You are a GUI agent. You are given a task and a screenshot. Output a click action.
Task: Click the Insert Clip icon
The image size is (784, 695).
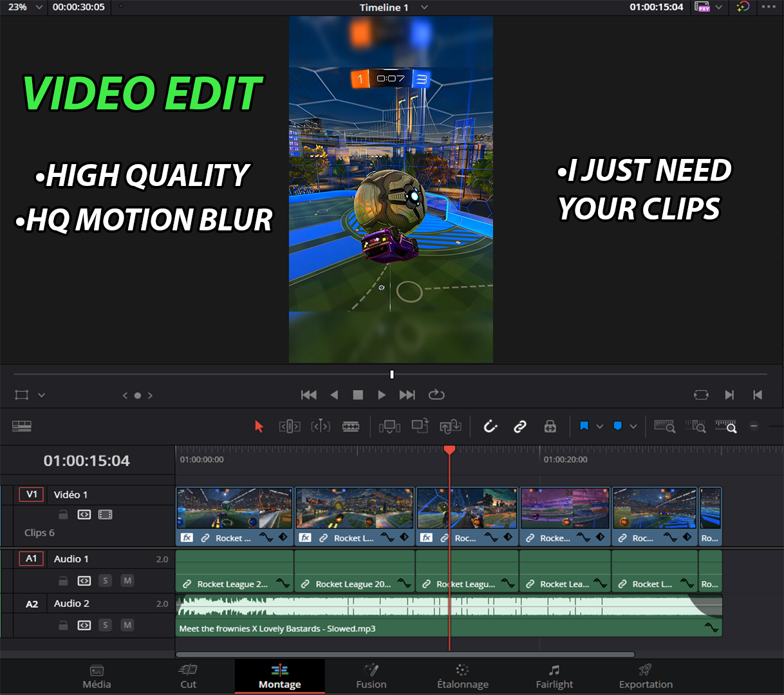tap(389, 426)
